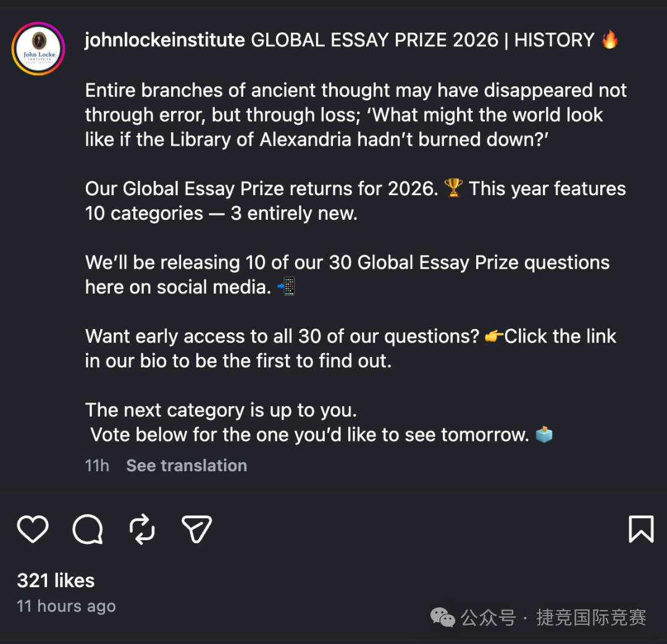Image resolution: width=667 pixels, height=644 pixels.
Task: Click the phone emoji after social media
Action: 287,286
